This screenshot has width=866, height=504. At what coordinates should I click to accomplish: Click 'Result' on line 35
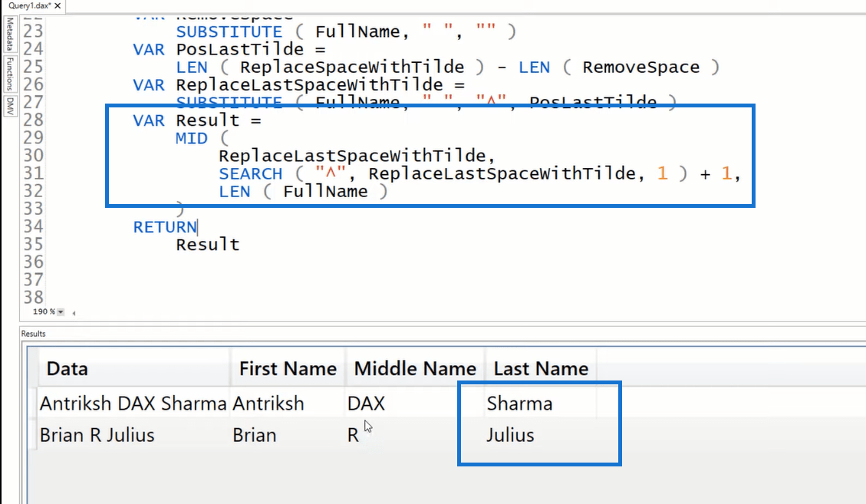tap(208, 245)
